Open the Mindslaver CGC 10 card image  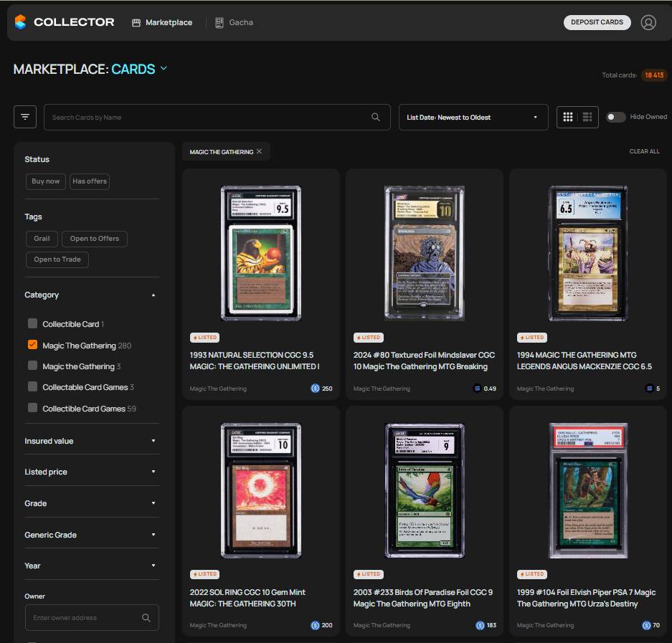click(425, 253)
